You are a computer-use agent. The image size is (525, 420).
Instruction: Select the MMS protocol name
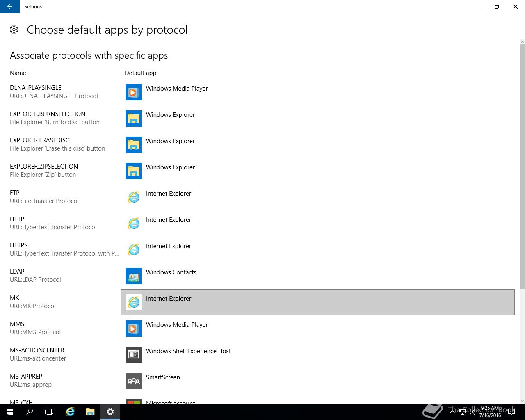(17, 324)
